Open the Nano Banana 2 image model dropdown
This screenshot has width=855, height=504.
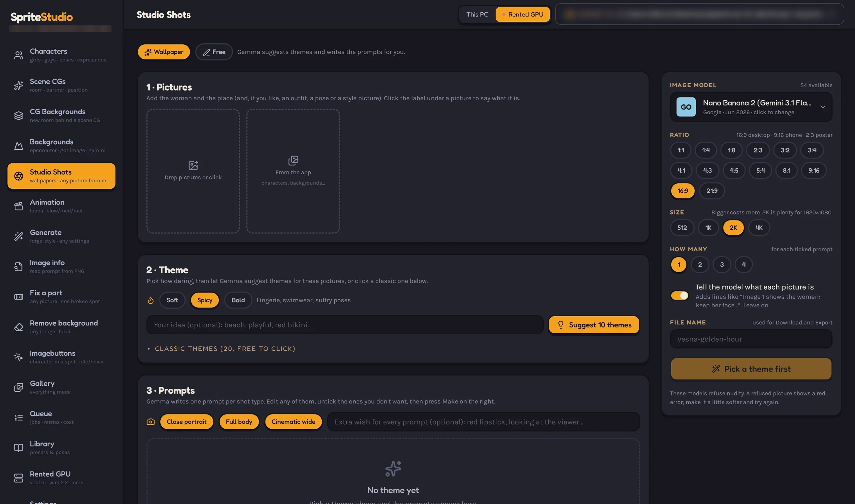(x=751, y=107)
